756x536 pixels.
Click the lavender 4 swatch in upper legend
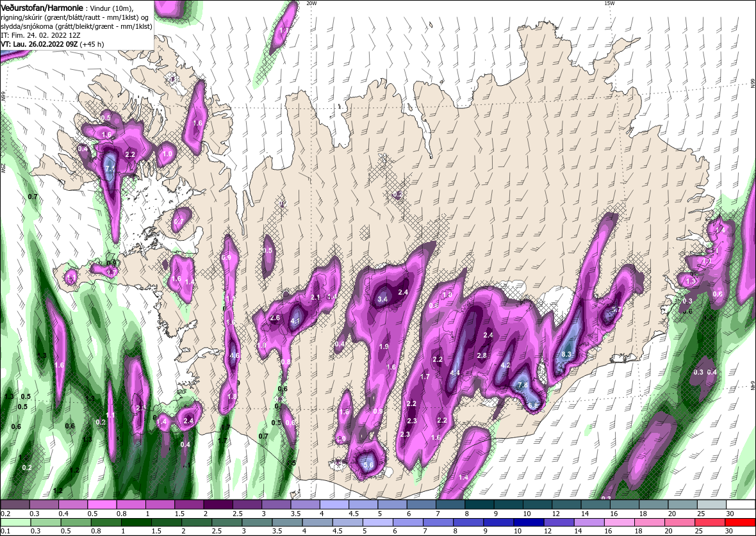pos(334,505)
